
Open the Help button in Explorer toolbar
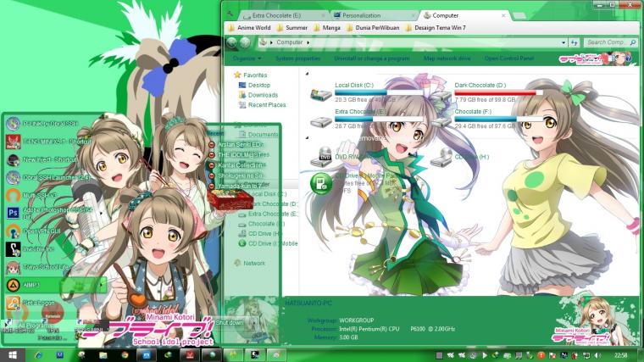click(x=628, y=58)
